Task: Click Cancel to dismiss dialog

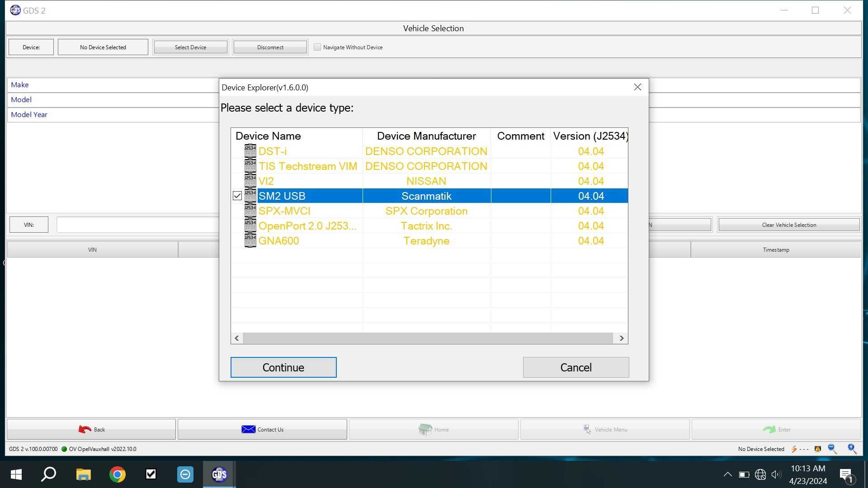Action: [576, 367]
